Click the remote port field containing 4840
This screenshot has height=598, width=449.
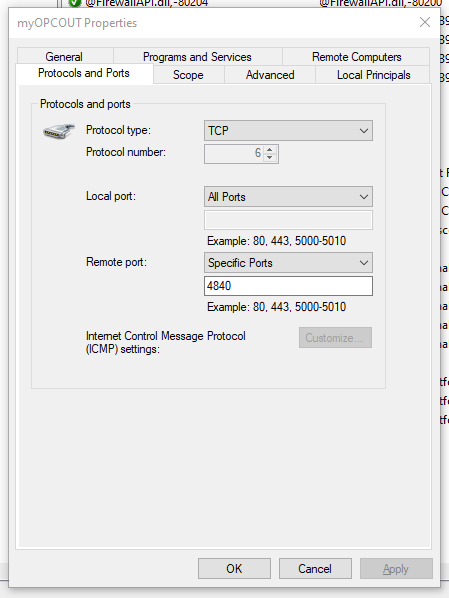288,286
